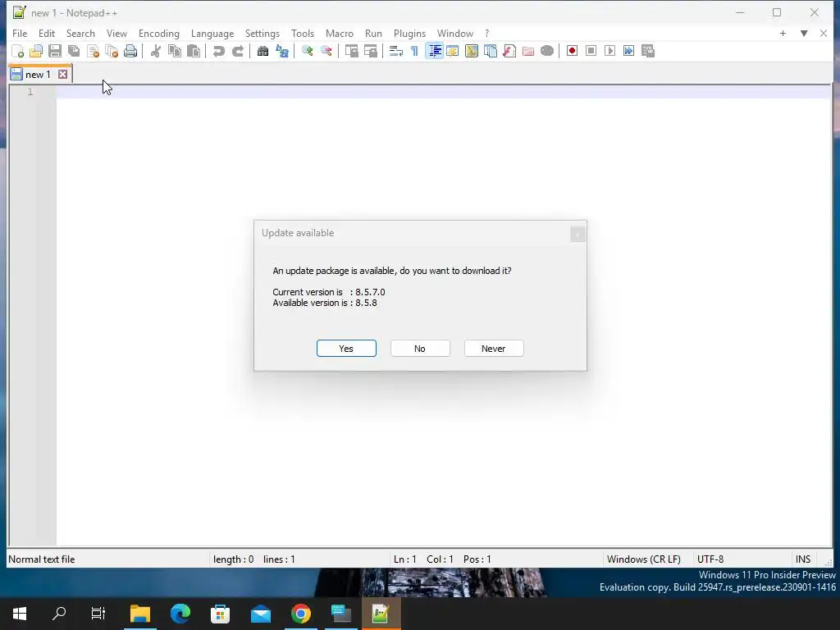
Task: Click the menu bar X close-document button
Action: (x=824, y=33)
